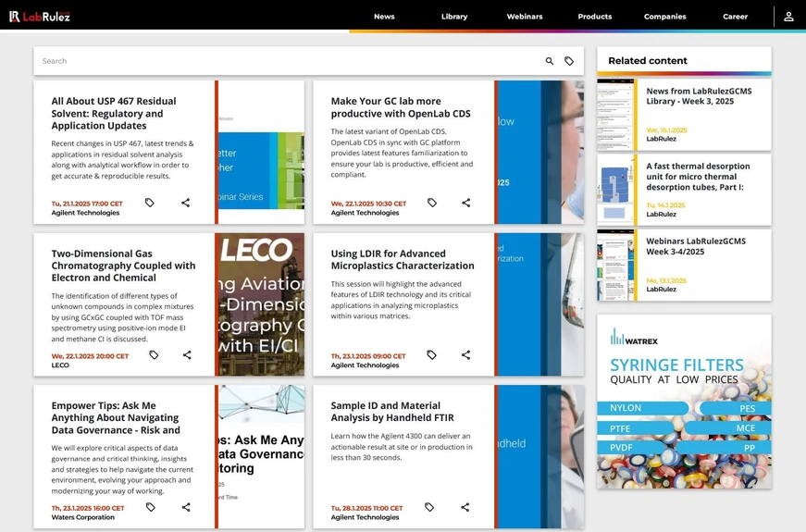The width and height of the screenshot is (806, 532).
Task: Click the search magnifier icon
Action: click(550, 61)
